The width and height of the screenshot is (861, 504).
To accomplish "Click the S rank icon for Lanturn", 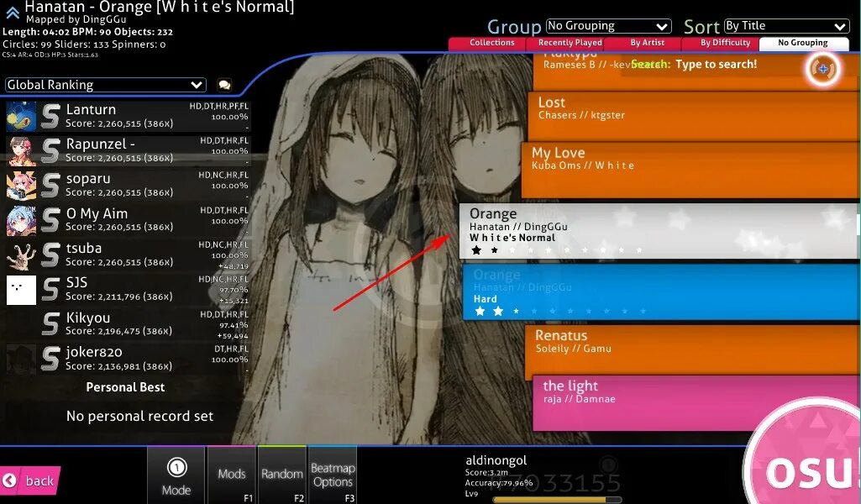I will click(x=50, y=117).
